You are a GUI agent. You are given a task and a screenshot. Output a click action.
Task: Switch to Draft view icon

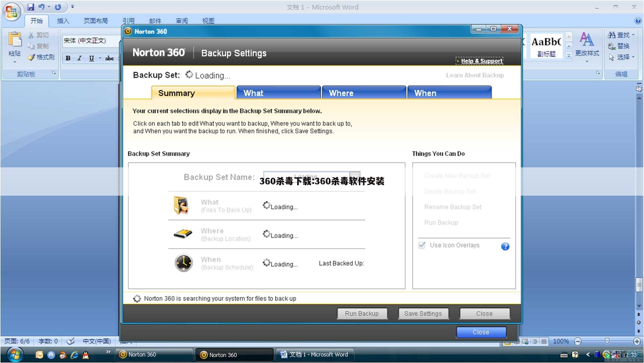(544, 341)
